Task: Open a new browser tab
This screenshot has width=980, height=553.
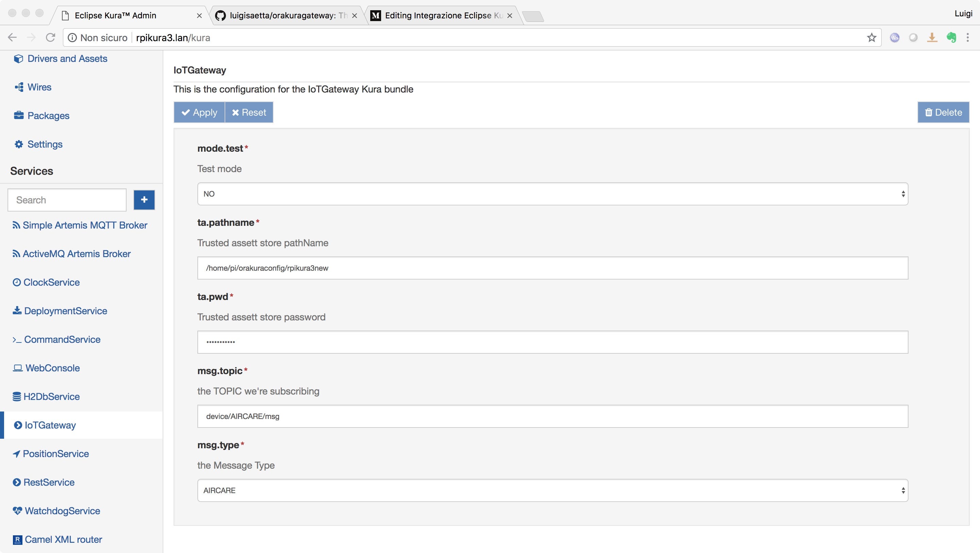Action: pos(533,16)
